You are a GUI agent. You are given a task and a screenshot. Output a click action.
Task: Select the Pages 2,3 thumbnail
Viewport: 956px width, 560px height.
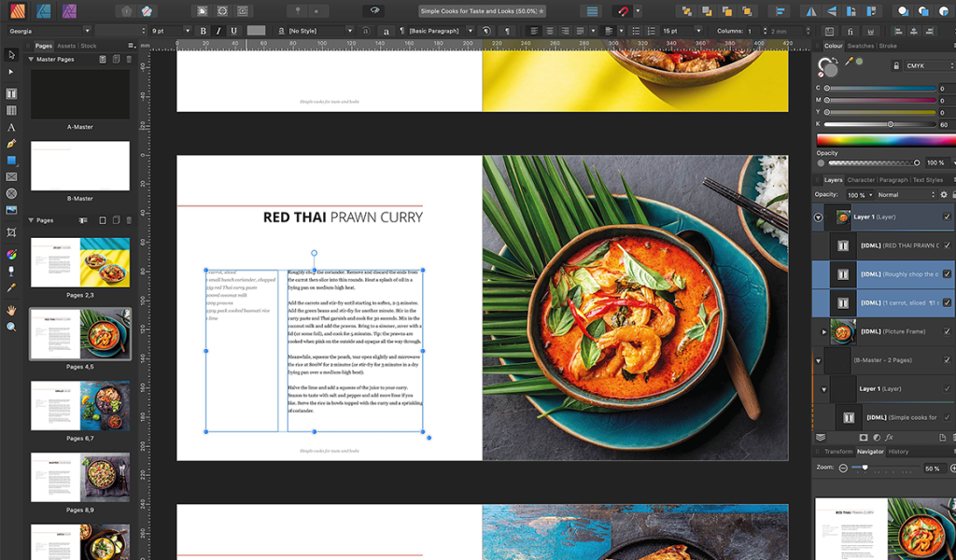click(80, 262)
